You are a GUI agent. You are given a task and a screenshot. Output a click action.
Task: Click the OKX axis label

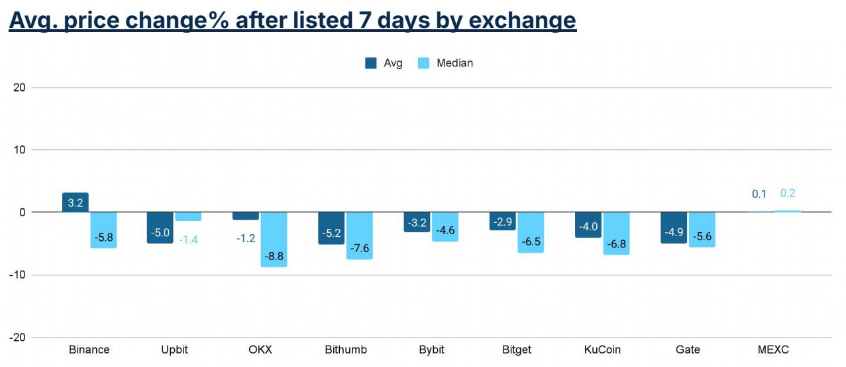tap(261, 350)
